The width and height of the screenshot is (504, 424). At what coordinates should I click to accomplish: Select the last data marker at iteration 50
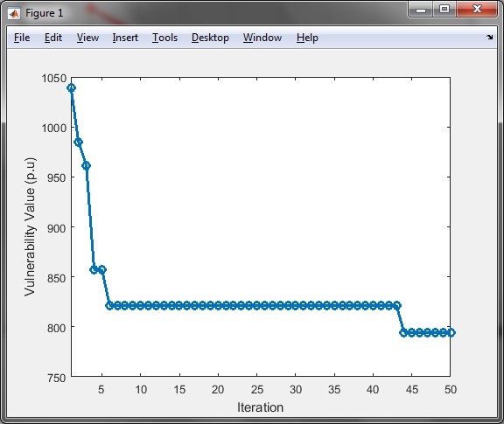pyautogui.click(x=451, y=333)
